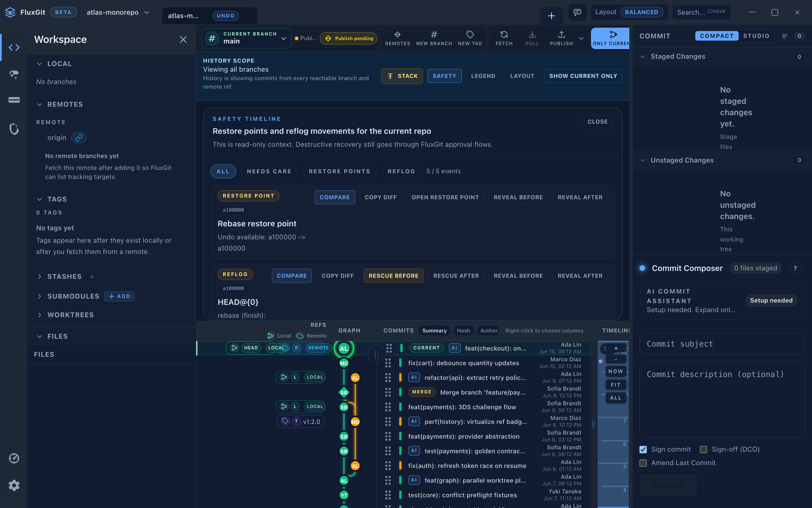812x508 pixels.
Task: Select the Restore Points filter tab
Action: [339, 171]
